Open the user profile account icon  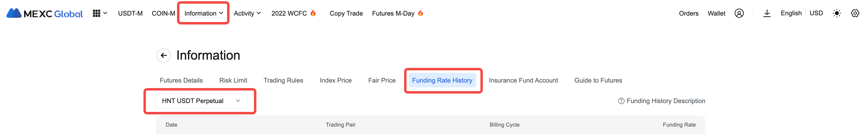(x=739, y=13)
